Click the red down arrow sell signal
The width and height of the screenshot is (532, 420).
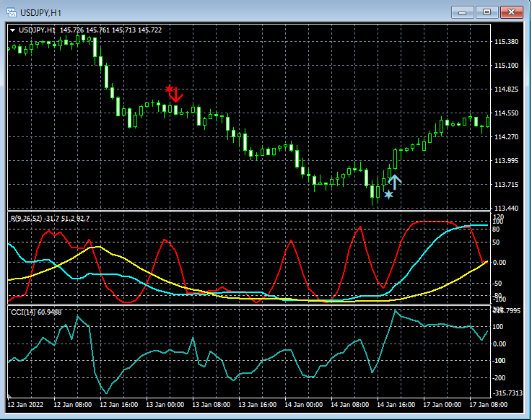pos(176,95)
